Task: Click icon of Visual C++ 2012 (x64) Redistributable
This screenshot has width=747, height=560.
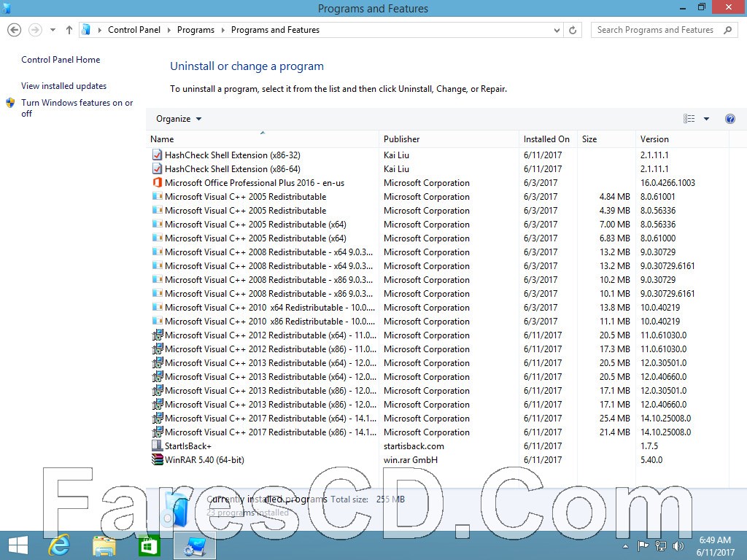Action: 157,335
